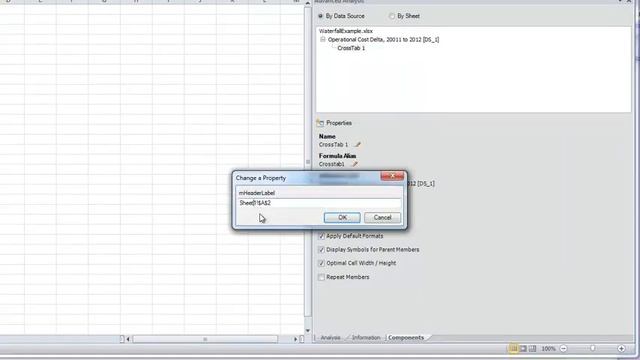Zoom in with the plus button

point(621,349)
